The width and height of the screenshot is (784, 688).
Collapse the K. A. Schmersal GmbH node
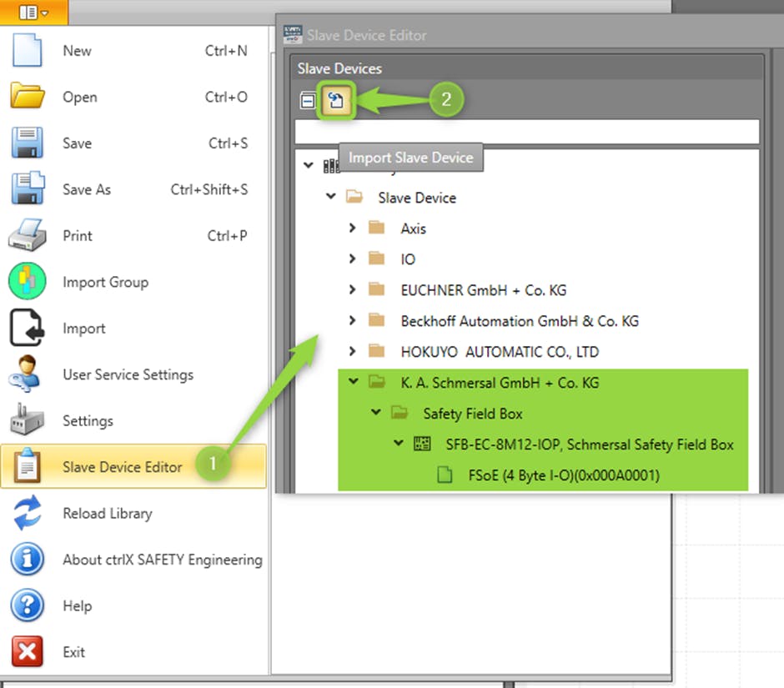pyautogui.click(x=353, y=382)
